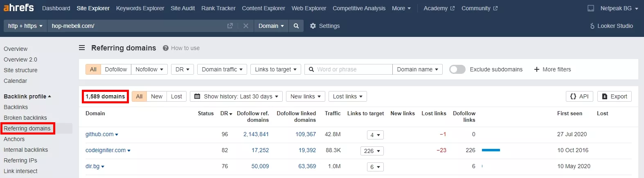Clear the URL with the X icon
644x178 pixels.
[245, 26]
